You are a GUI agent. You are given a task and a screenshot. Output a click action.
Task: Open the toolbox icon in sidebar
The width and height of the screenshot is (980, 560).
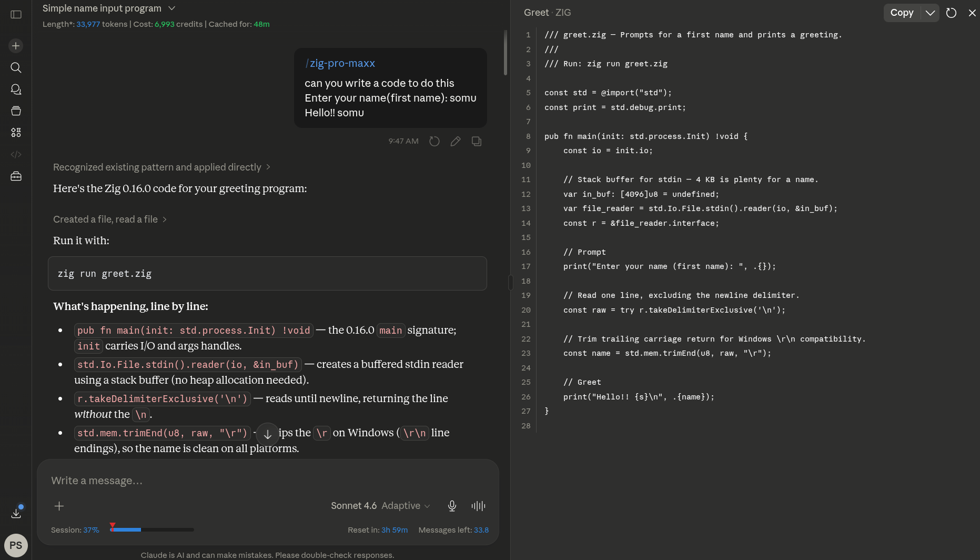pos(16,176)
